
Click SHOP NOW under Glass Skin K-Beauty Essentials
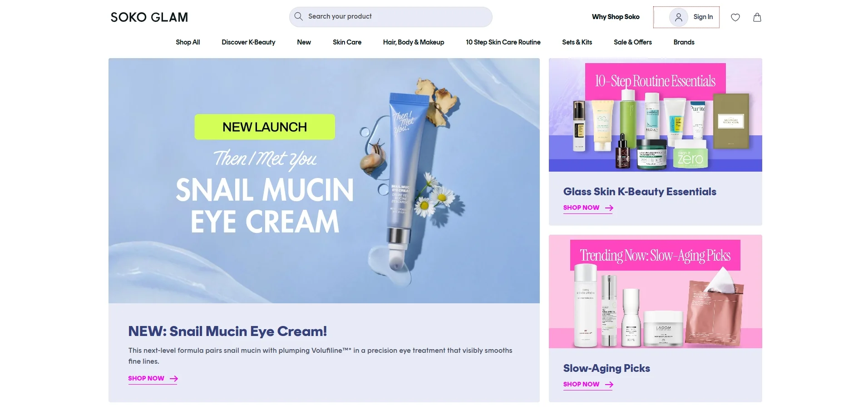click(x=582, y=208)
